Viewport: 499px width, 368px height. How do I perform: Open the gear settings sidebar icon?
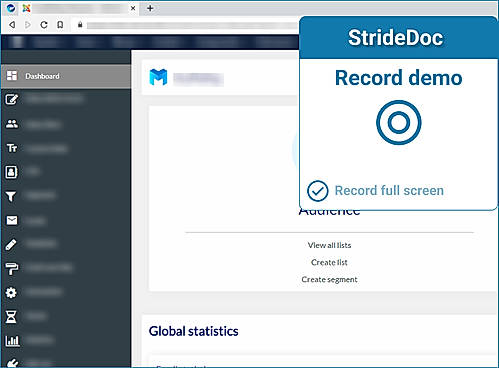tap(11, 293)
